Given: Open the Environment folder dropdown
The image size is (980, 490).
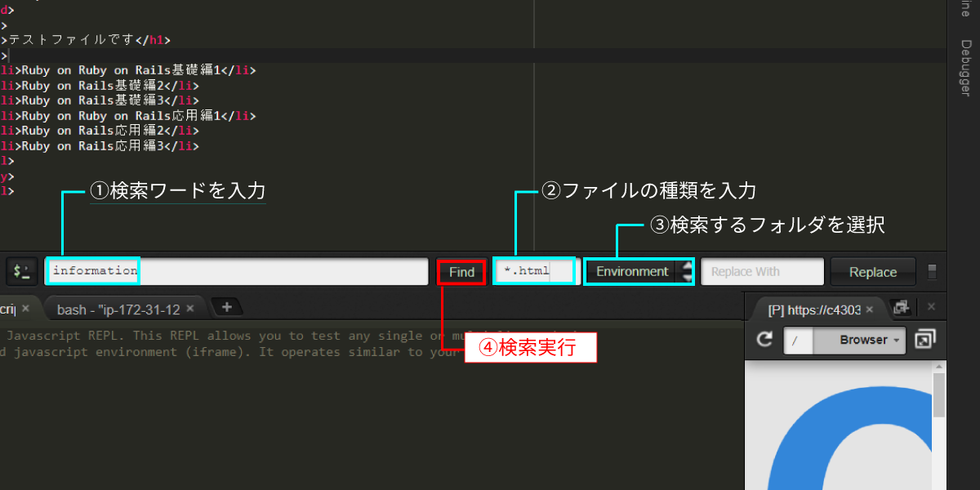Looking at the screenshot, I should [x=639, y=271].
